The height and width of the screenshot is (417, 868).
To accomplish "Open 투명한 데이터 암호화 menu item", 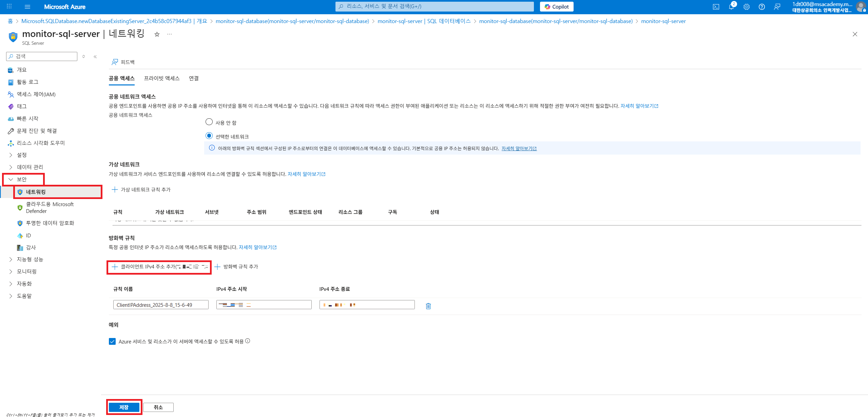I will pyautogui.click(x=50, y=223).
